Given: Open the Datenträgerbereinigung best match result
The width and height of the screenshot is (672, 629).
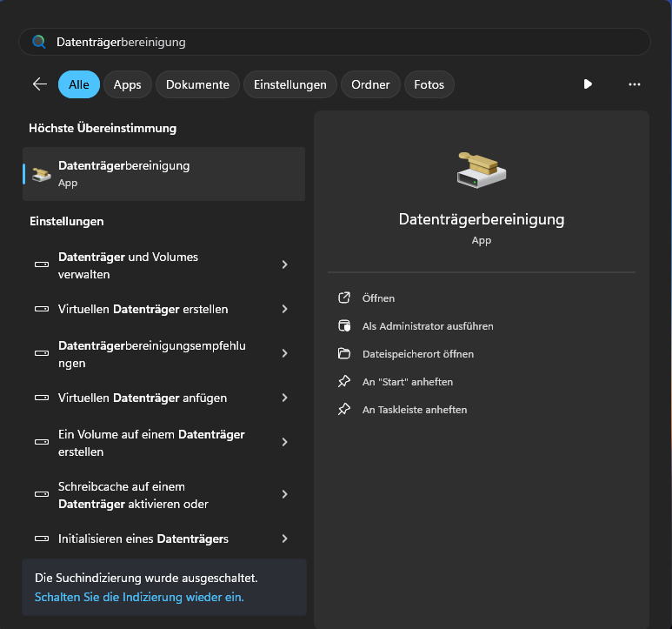Looking at the screenshot, I should point(163,174).
